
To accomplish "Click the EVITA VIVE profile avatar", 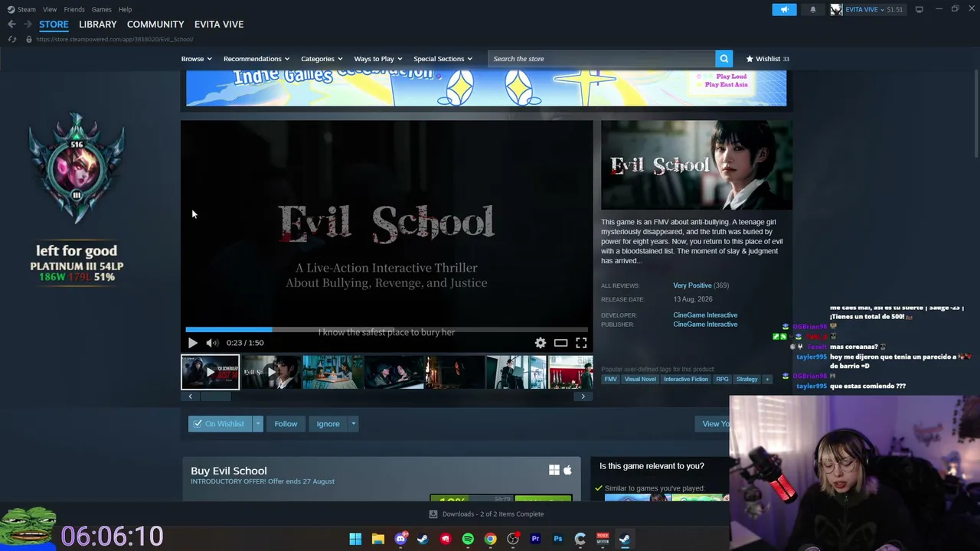I will pos(836,9).
